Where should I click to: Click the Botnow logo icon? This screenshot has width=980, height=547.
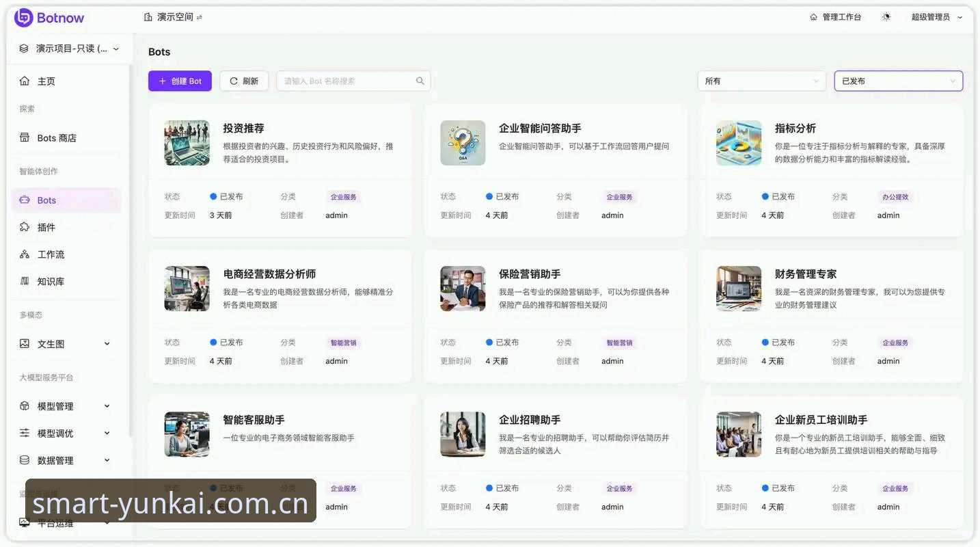23,18
